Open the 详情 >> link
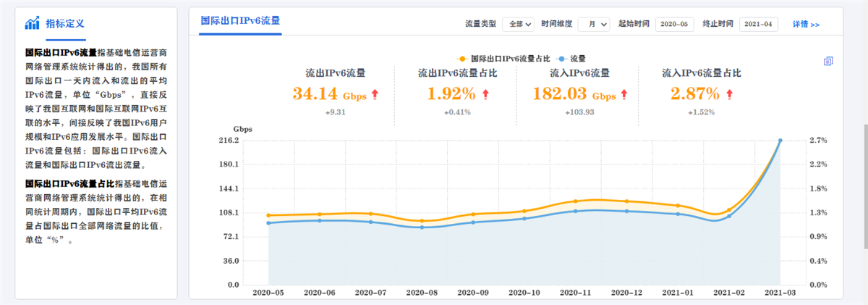This screenshot has height=305, width=868. pyautogui.click(x=806, y=24)
